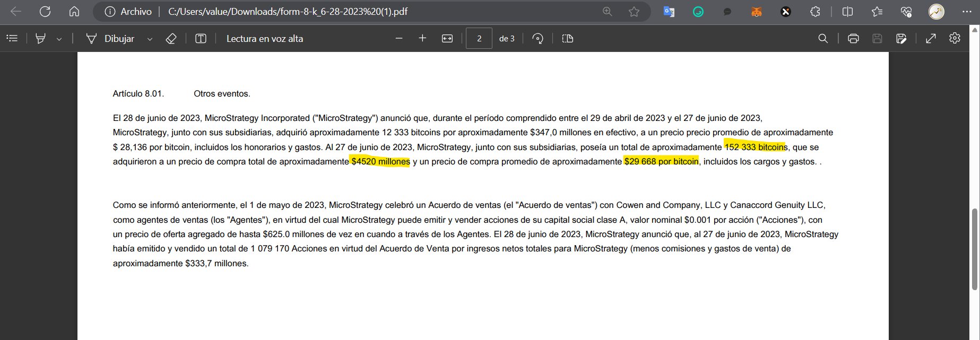This screenshot has width=980, height=340.
Task: Select the eraser tool
Action: (x=171, y=38)
